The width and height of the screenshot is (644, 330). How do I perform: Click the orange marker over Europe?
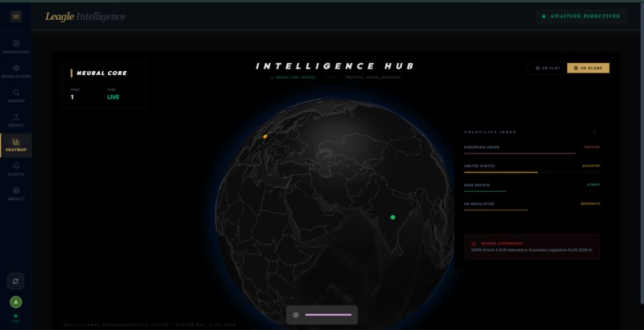point(265,137)
